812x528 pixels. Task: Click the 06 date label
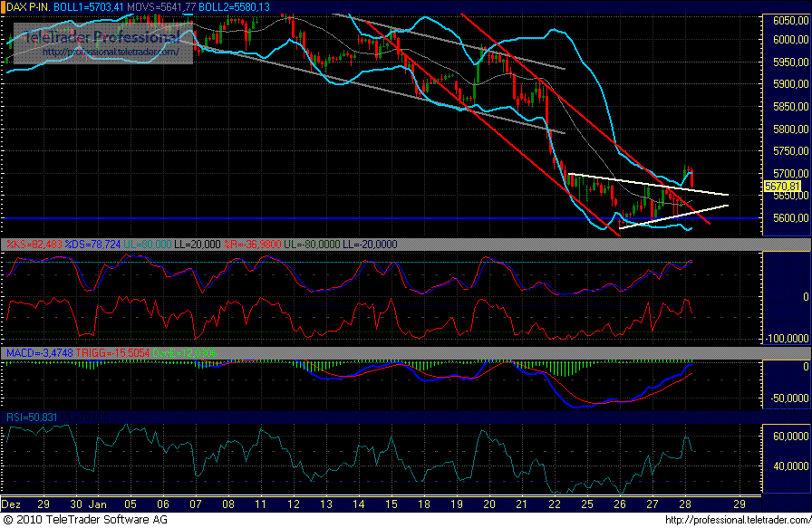162,504
